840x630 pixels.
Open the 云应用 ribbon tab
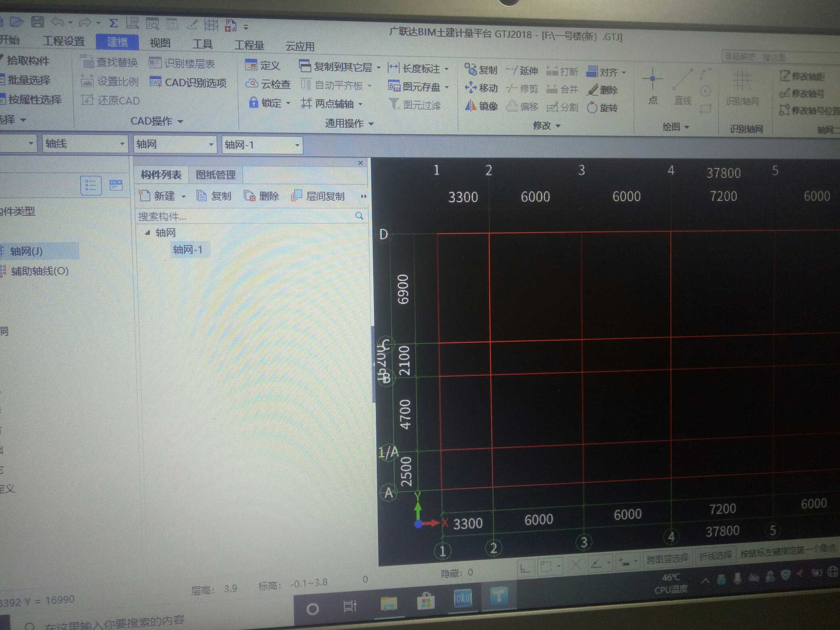pos(300,46)
